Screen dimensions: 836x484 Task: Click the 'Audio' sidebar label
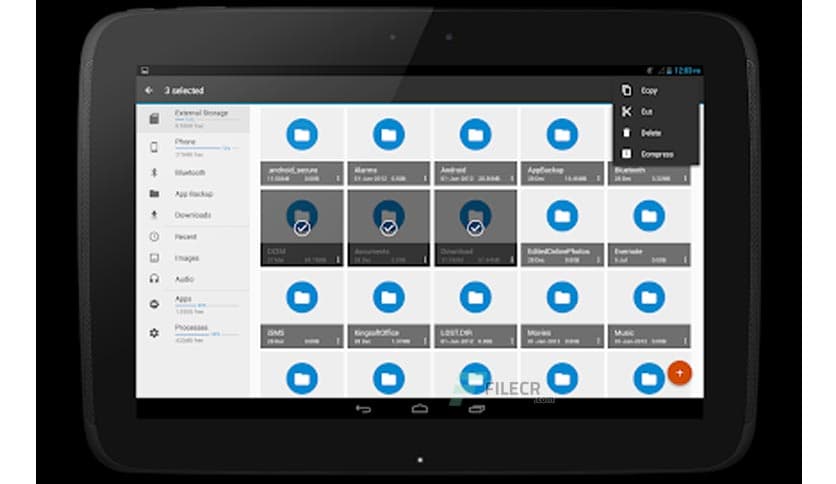click(184, 279)
